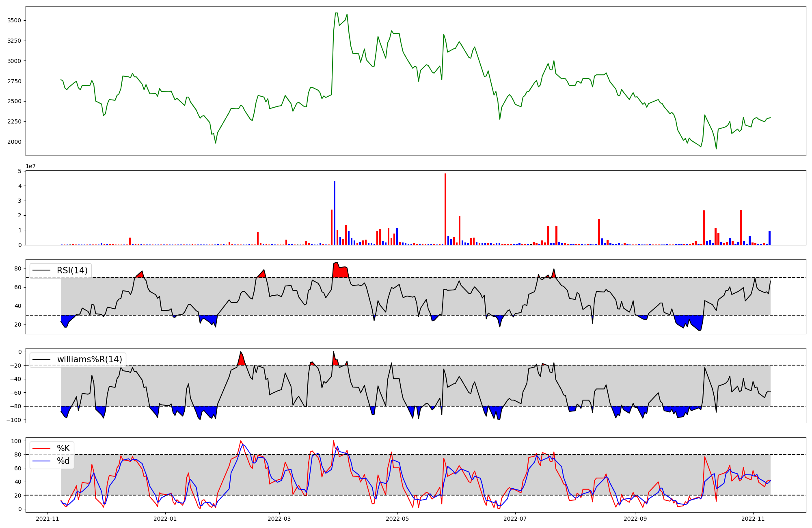Click the largest red overbought RSI area
This screenshot has width=812, height=528.
point(340,271)
